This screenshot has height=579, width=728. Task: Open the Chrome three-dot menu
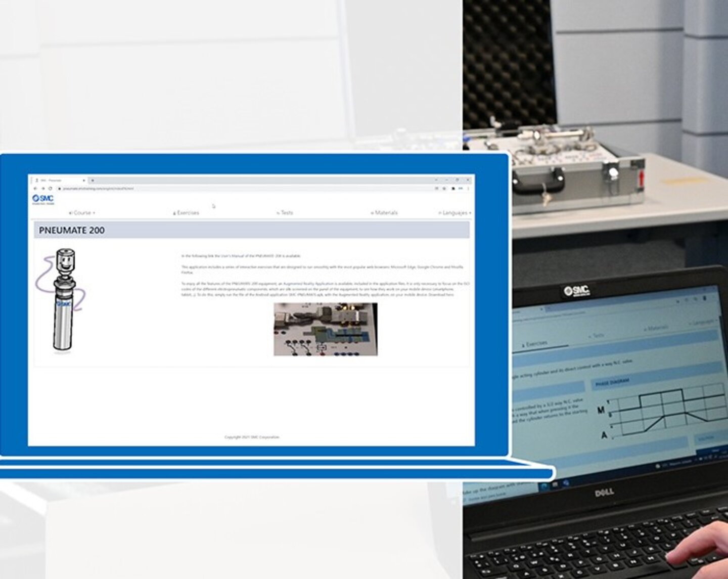[468, 189]
